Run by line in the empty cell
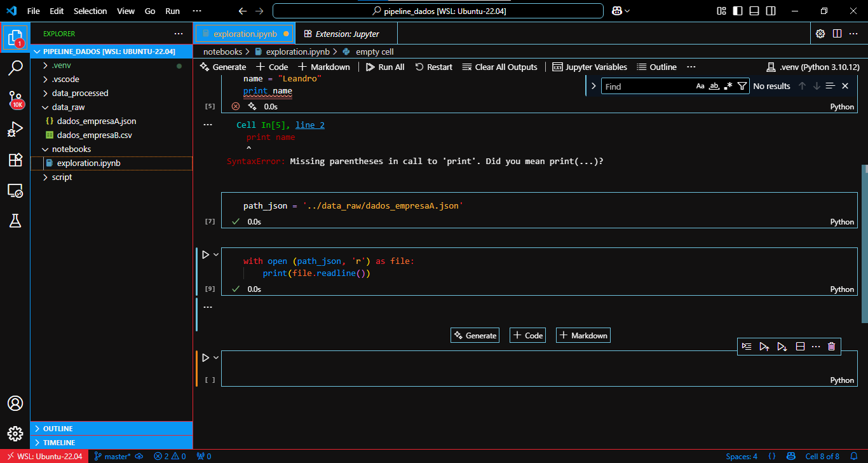This screenshot has width=868, height=463. 747,347
